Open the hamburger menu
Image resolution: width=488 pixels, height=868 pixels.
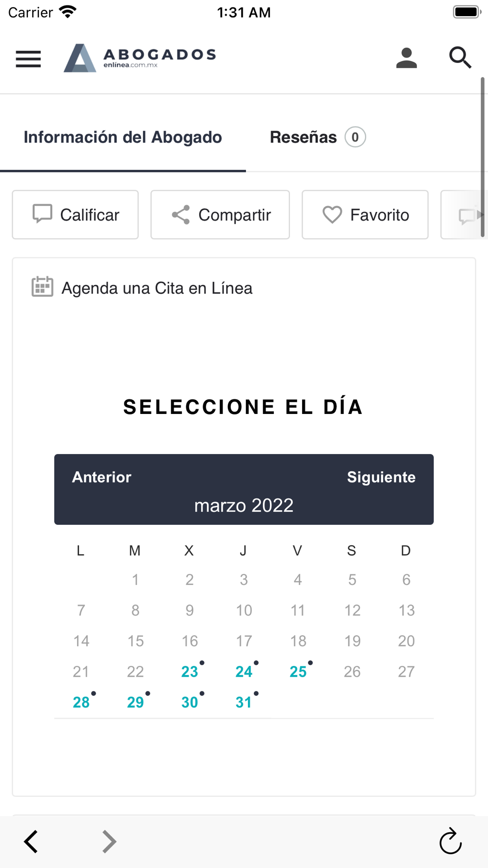click(x=28, y=59)
